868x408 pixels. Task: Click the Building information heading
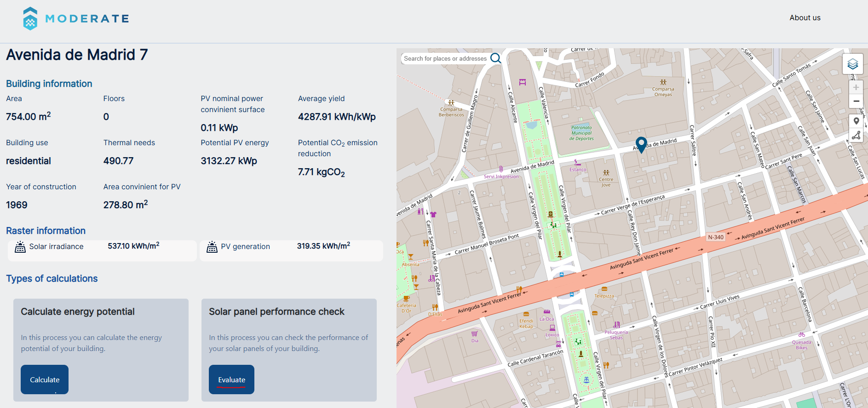point(49,84)
